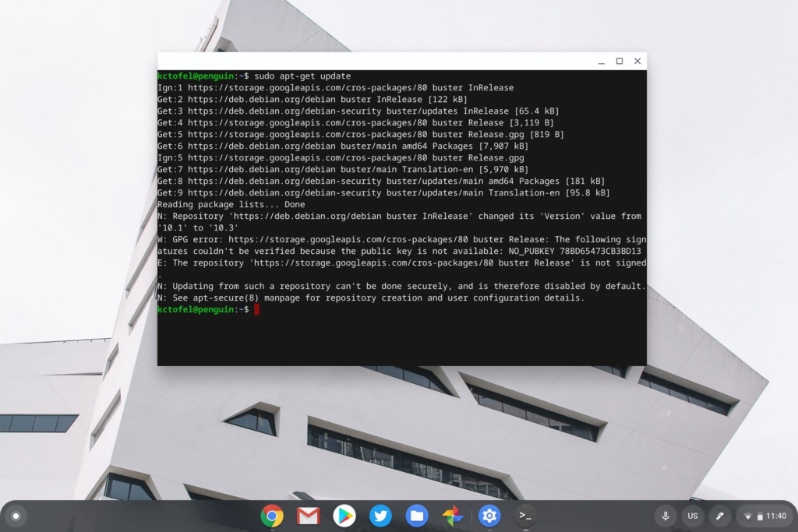Click the 'Get:9' Translation-en [95.8 kB] line
The image size is (798, 532).
point(383,192)
